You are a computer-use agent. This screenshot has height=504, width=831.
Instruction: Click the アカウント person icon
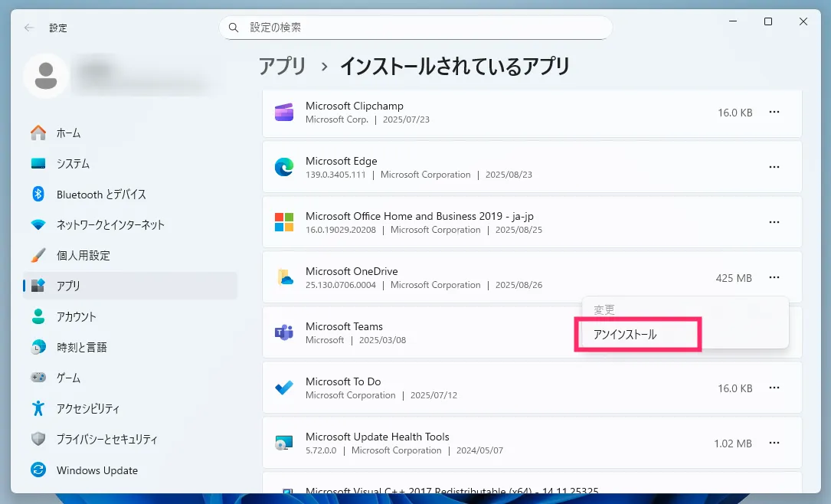coord(38,316)
